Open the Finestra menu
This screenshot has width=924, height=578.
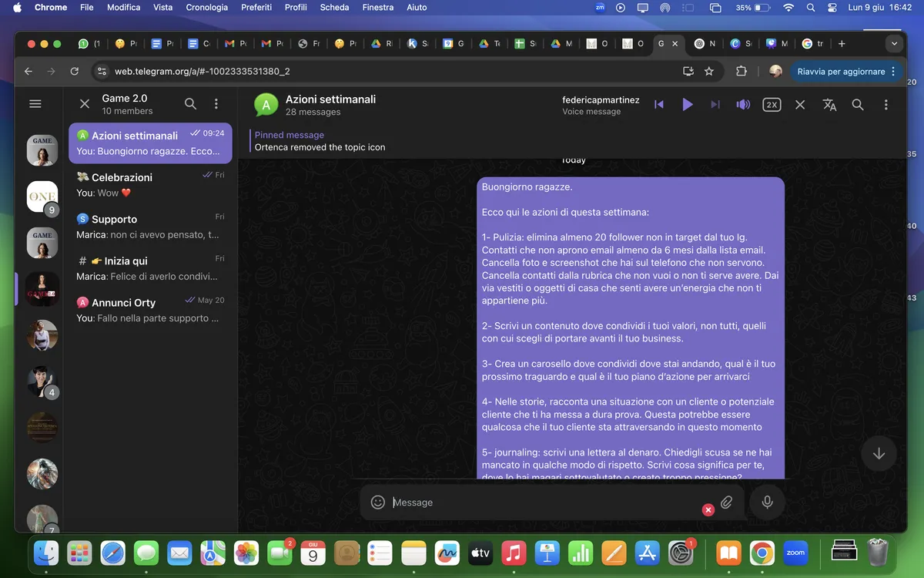click(378, 7)
